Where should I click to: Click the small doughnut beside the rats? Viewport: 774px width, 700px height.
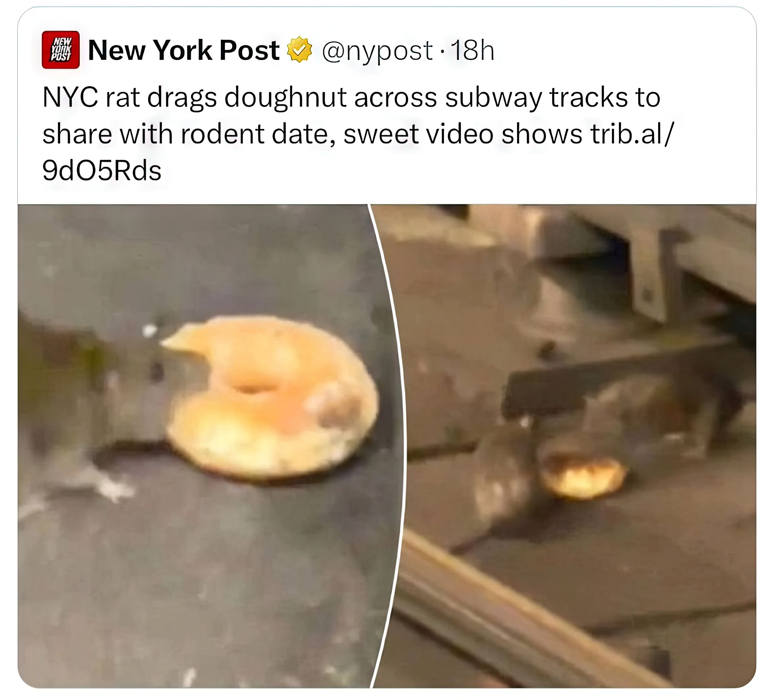(x=584, y=476)
